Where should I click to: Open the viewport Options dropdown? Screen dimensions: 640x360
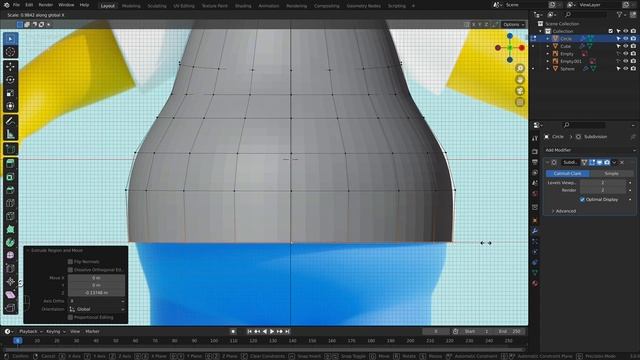coord(513,24)
